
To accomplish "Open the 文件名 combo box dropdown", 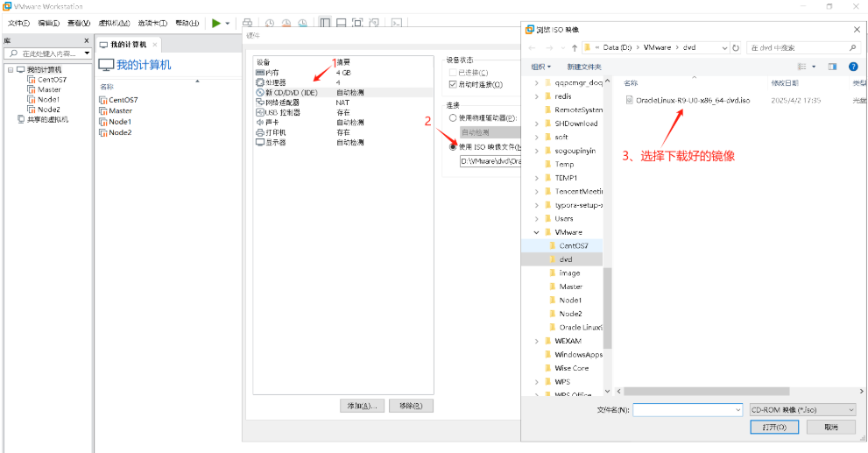I will click(x=737, y=410).
